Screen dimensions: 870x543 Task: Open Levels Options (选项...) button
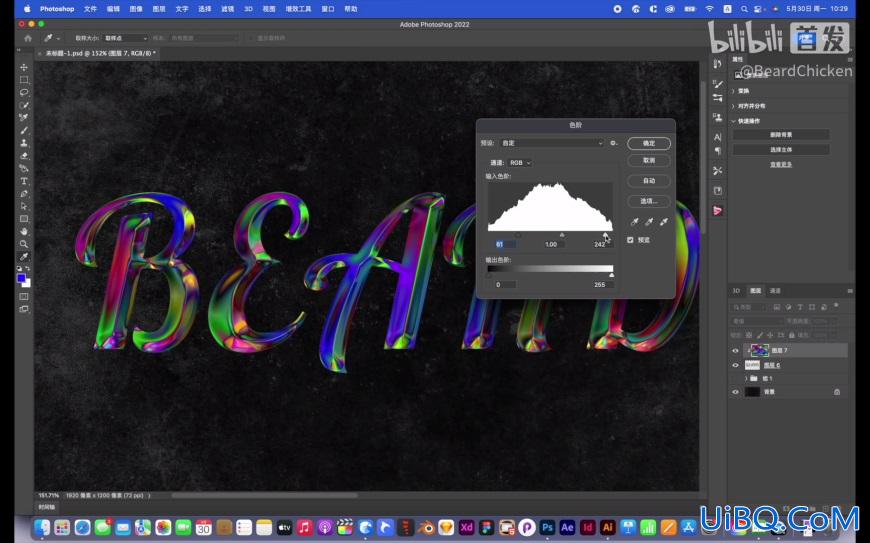pos(649,201)
